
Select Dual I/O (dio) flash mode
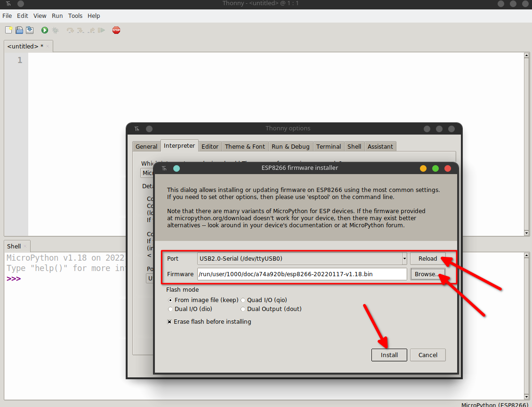click(190, 309)
